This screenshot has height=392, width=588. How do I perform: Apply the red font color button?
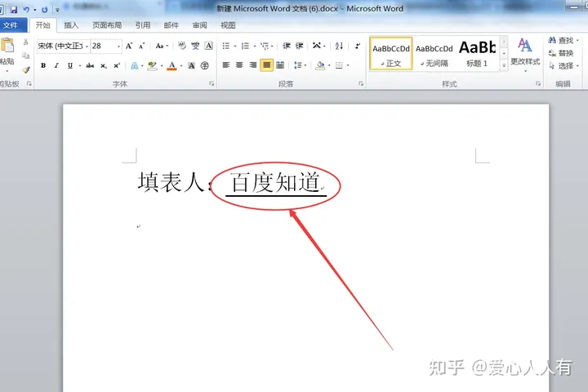point(172,65)
